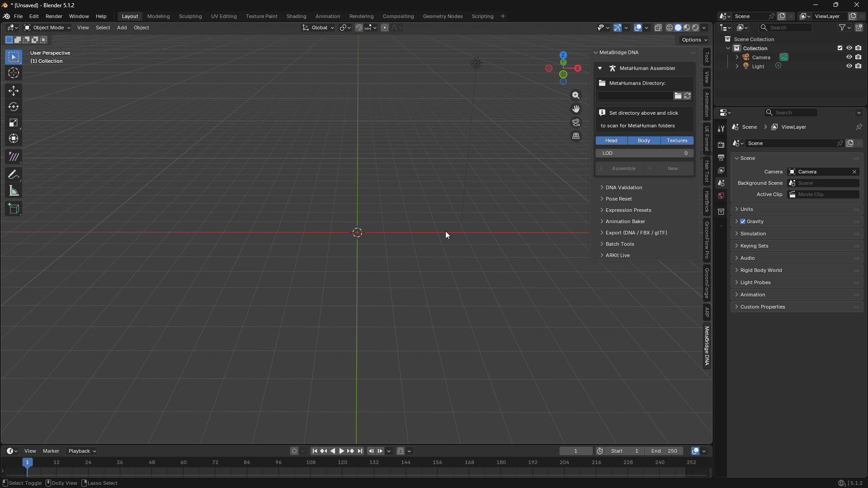
Task: Toggle the Head assemble option
Action: pyautogui.click(x=611, y=141)
